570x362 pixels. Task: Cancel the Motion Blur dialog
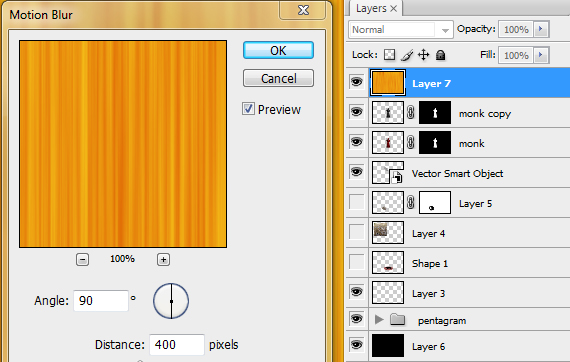(x=278, y=78)
